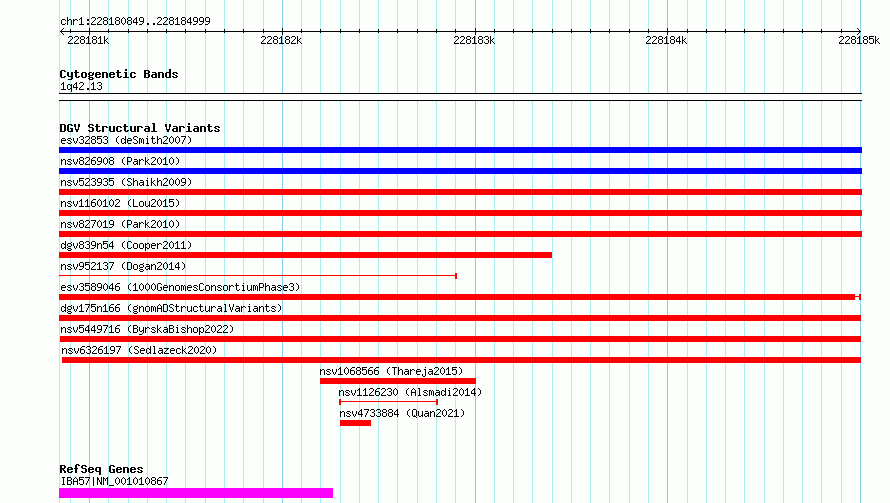Screen dimensions: 890x503
Task: Click the nsv952137 (Dogan2014) label
Action: pyautogui.click(x=123, y=266)
